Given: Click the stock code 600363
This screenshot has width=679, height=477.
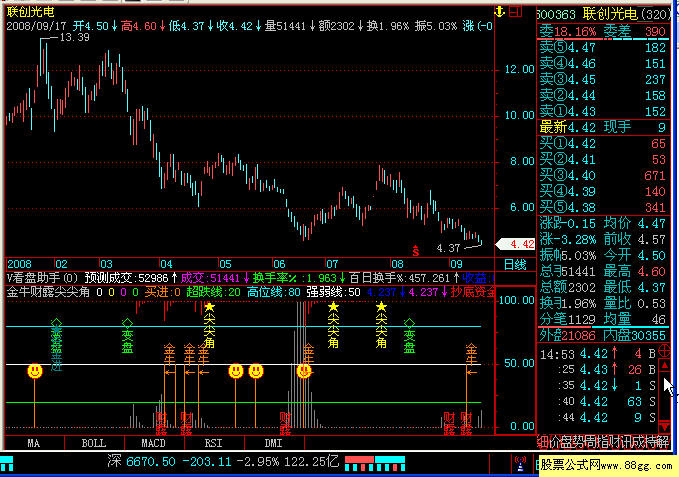Looking at the screenshot, I should [x=558, y=15].
